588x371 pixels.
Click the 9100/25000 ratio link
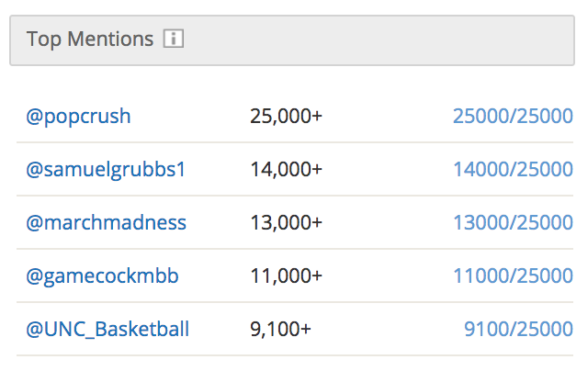tap(518, 329)
